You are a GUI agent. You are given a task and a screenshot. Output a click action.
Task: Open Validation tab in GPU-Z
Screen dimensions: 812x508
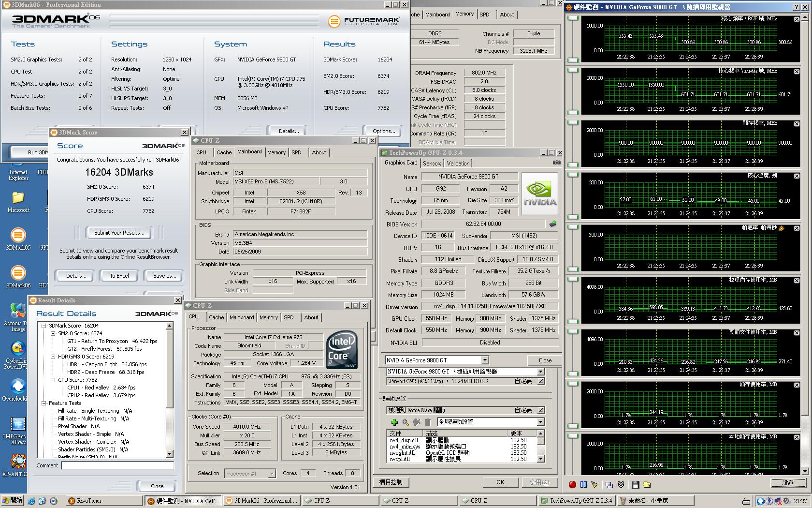pyautogui.click(x=458, y=164)
